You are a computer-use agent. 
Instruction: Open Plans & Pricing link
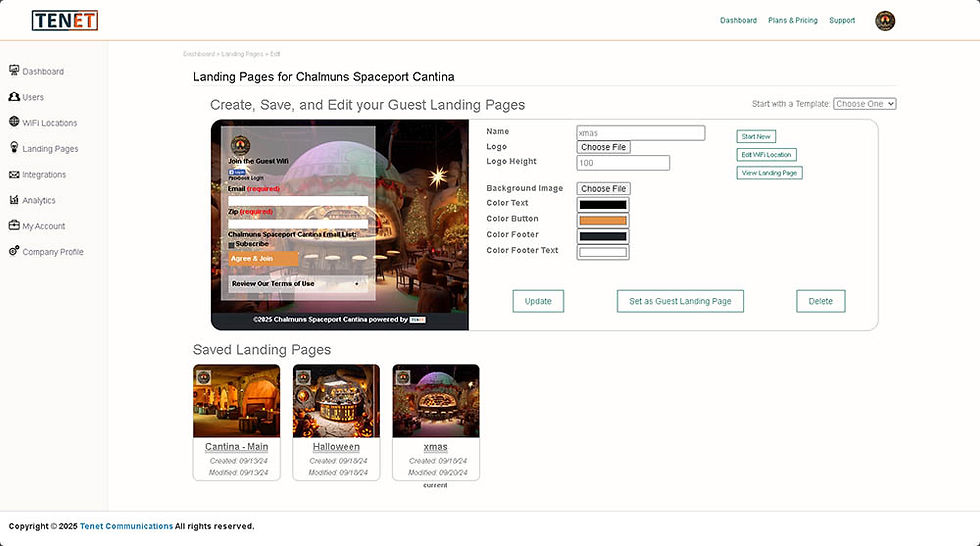(792, 21)
